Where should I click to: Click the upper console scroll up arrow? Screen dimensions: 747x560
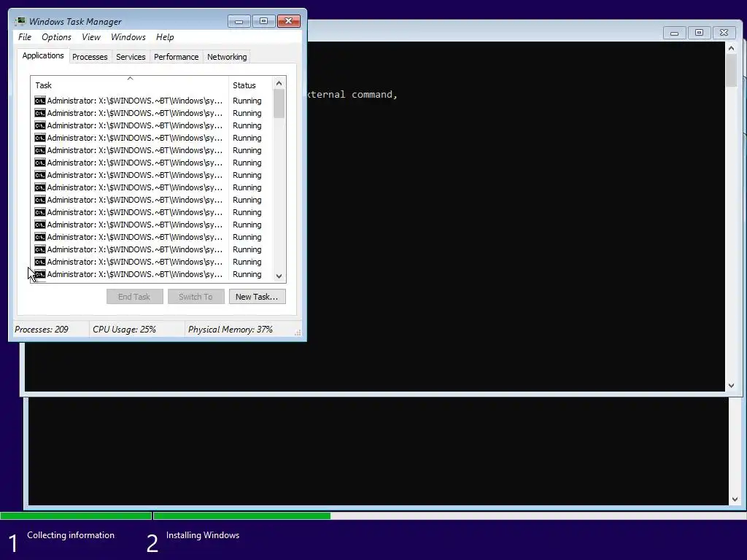tap(732, 48)
